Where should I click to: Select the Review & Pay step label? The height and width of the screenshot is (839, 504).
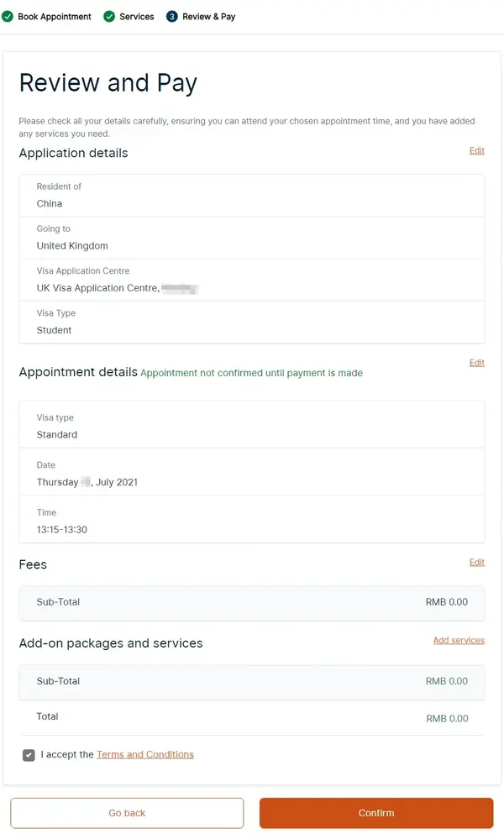(x=208, y=17)
